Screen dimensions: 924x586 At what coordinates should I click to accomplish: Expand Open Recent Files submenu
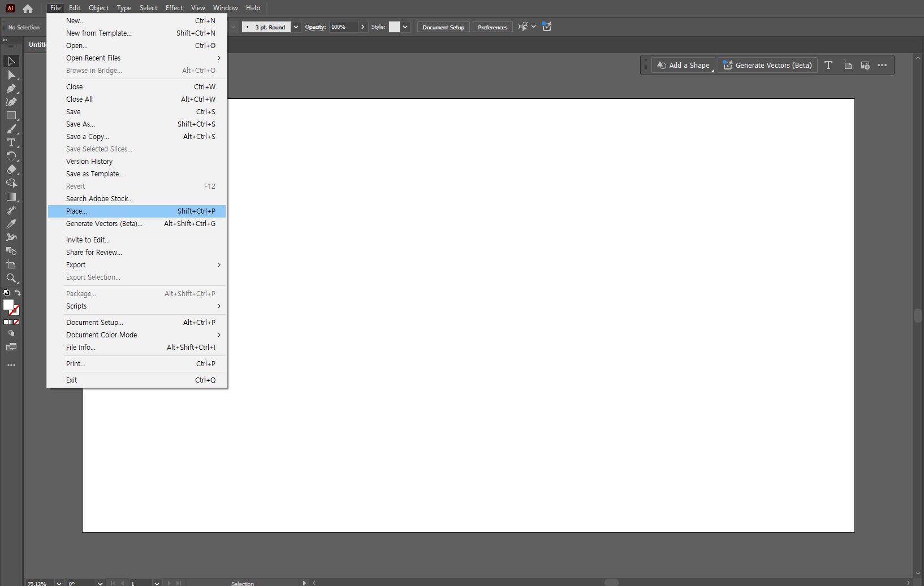(137, 58)
